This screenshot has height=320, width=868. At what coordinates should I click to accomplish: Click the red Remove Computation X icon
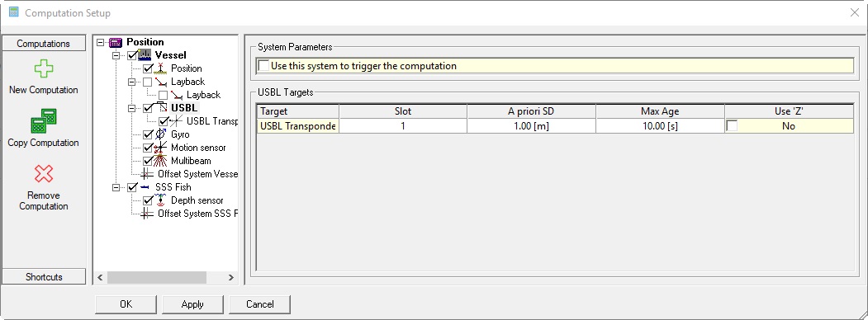click(44, 173)
